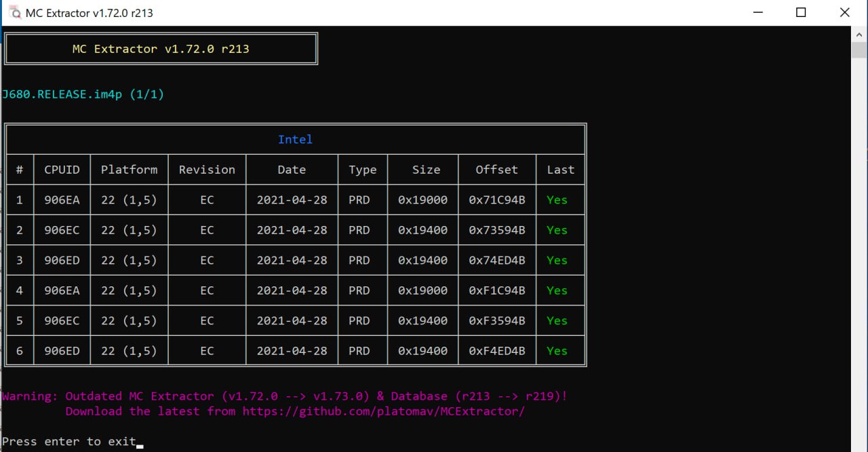Click offset value 0xF3594B
868x452 pixels.
497,320
